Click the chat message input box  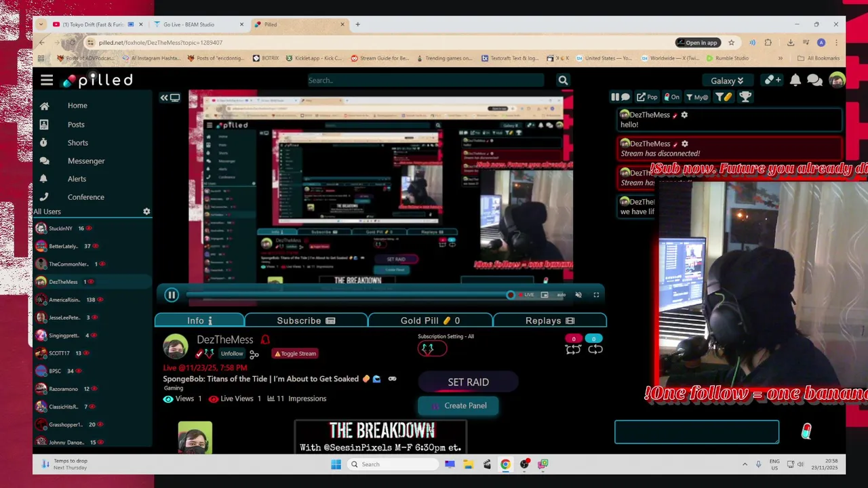coord(696,432)
